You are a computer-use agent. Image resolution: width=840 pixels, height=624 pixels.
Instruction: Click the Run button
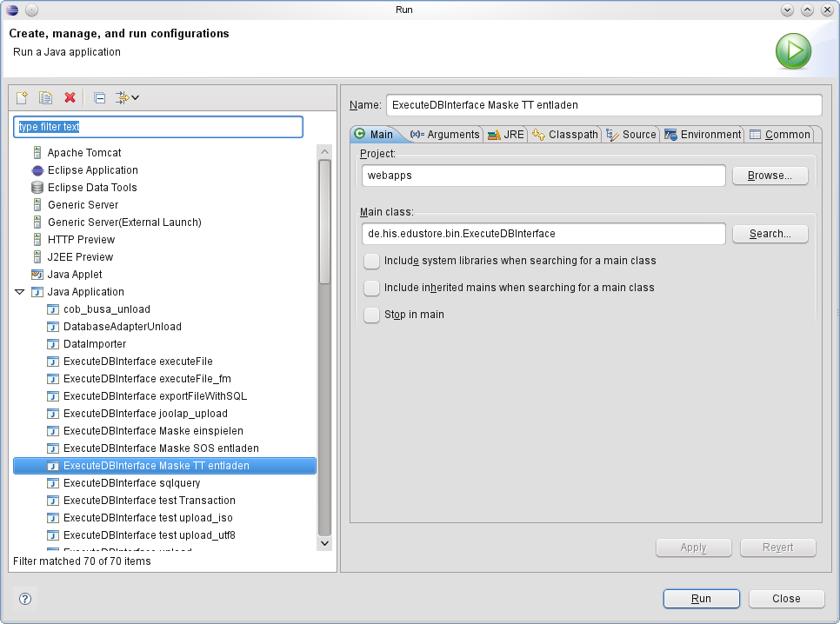coord(701,598)
